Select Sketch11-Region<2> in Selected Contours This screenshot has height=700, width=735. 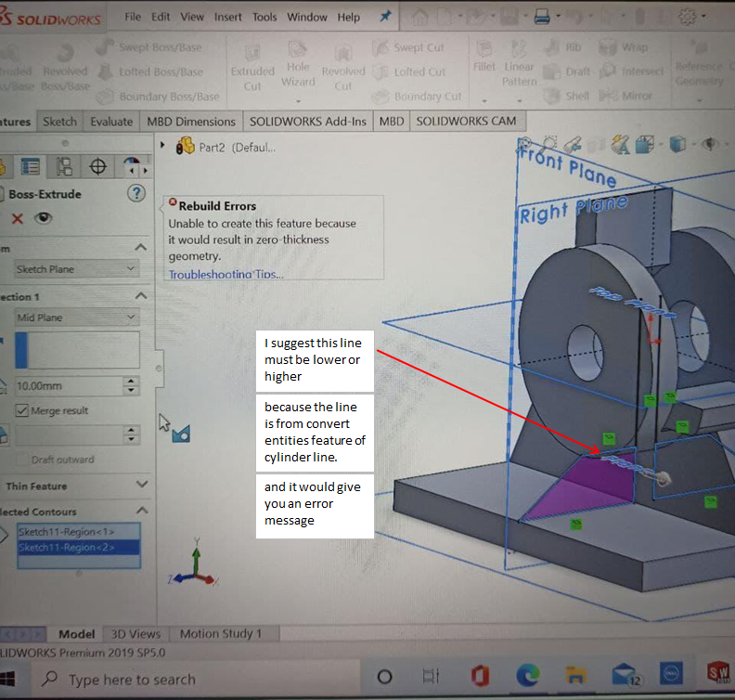coord(79,547)
